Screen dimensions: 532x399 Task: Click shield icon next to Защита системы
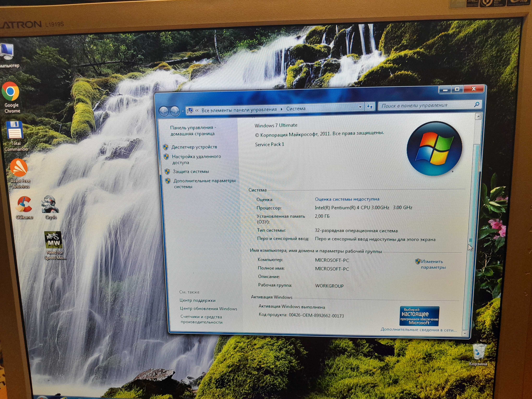pyautogui.click(x=167, y=172)
